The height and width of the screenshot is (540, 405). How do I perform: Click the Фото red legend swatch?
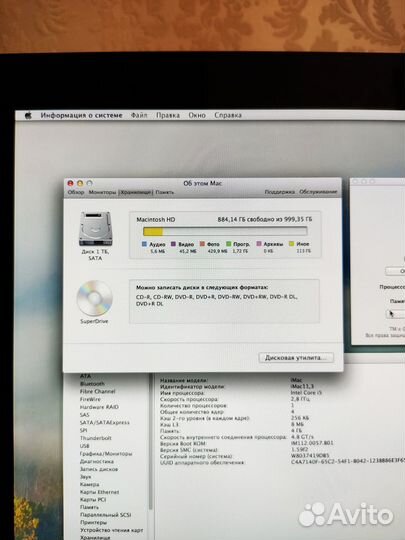click(x=202, y=244)
